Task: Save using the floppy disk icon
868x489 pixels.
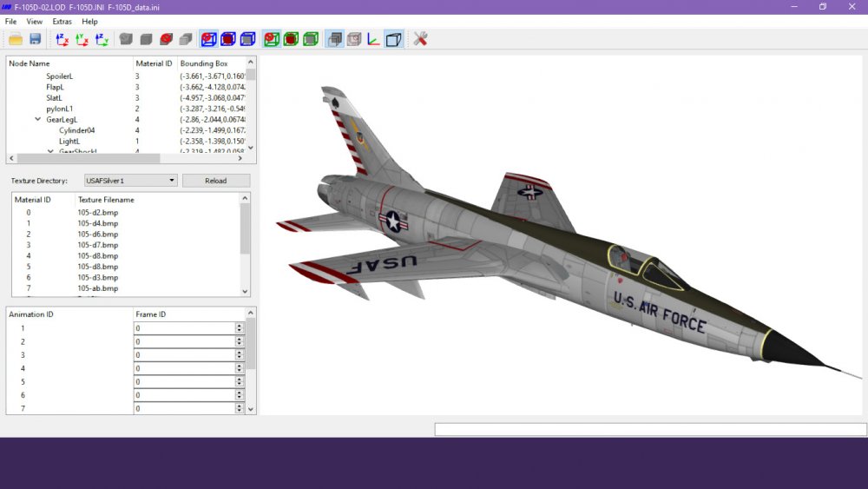Action: tap(35, 39)
